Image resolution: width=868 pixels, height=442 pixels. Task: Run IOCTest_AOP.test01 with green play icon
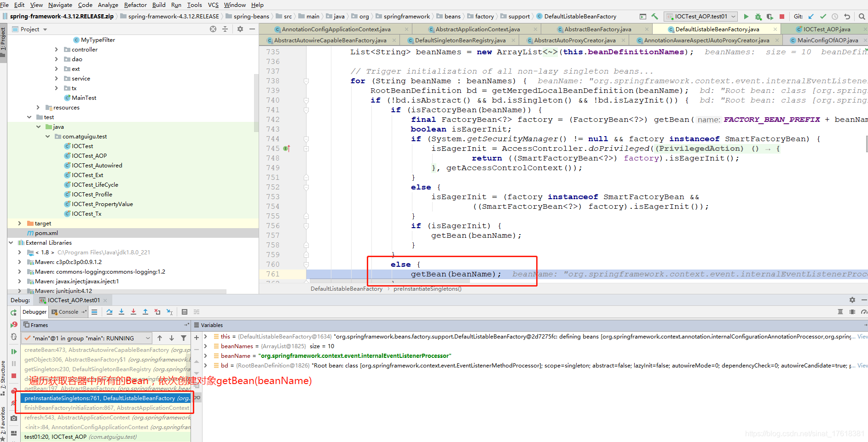pos(746,17)
